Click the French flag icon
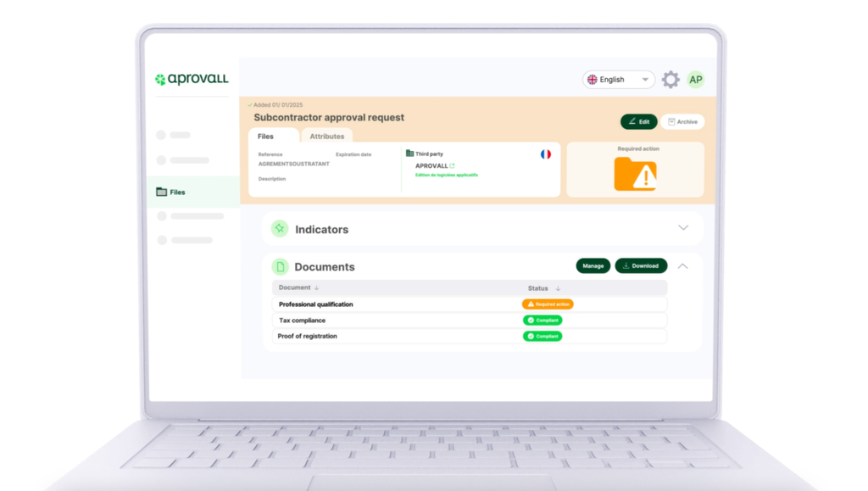Screen dimensions: 868x491 pyautogui.click(x=546, y=154)
